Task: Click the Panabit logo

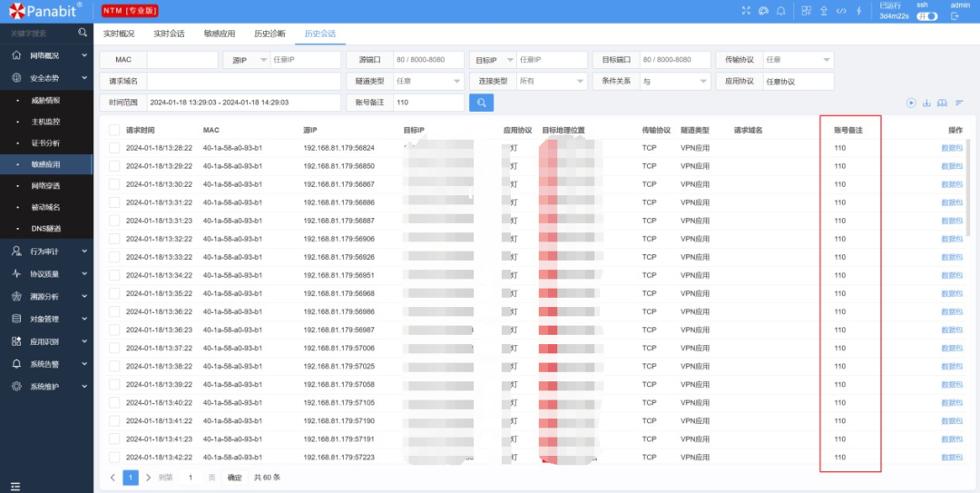Action: point(45,11)
